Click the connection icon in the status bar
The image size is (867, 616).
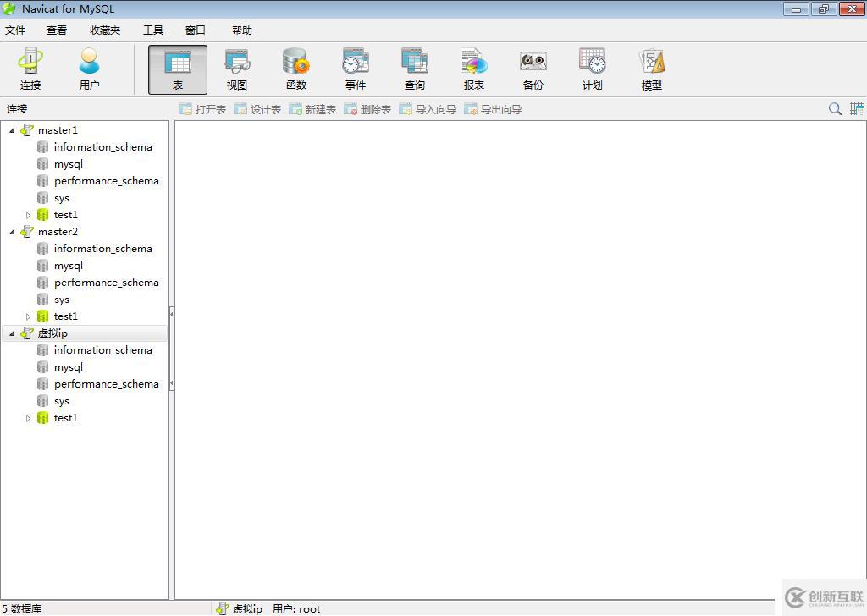223,609
